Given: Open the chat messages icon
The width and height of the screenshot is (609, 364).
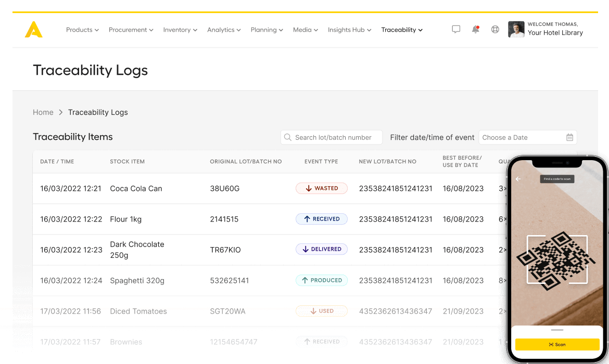Looking at the screenshot, I should pyautogui.click(x=456, y=30).
